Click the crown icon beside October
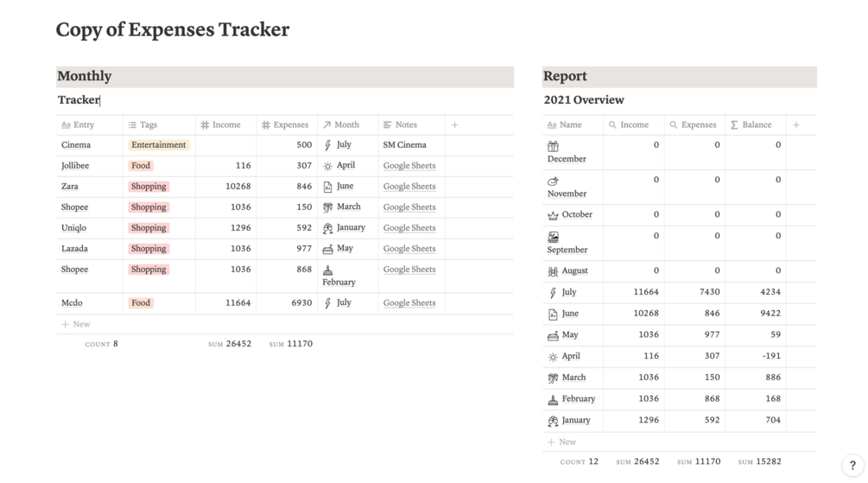 (x=553, y=215)
